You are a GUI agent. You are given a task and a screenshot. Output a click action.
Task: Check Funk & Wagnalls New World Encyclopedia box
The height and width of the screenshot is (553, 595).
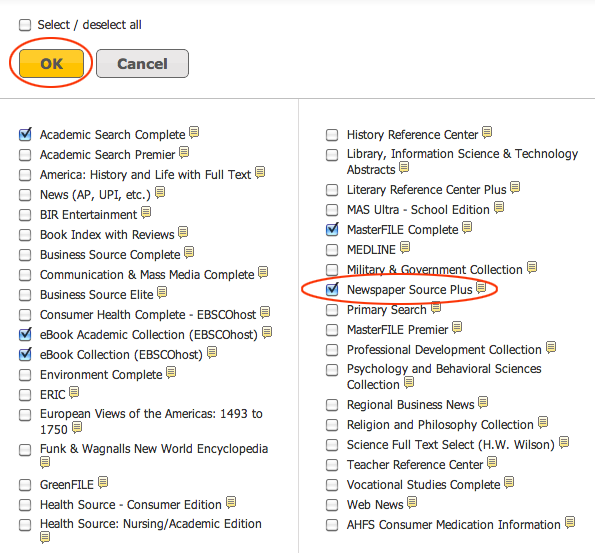pos(25,450)
